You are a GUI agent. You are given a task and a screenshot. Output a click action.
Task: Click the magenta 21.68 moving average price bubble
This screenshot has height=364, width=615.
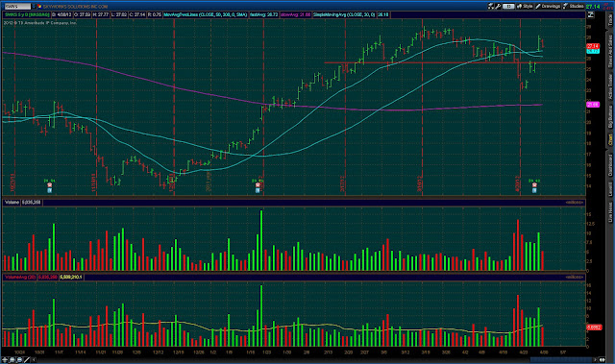[593, 105]
